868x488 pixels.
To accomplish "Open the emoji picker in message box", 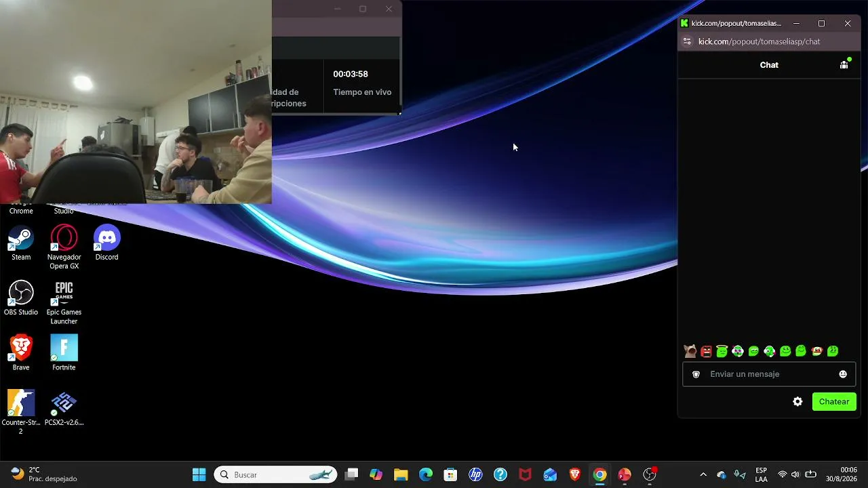I will tap(843, 374).
